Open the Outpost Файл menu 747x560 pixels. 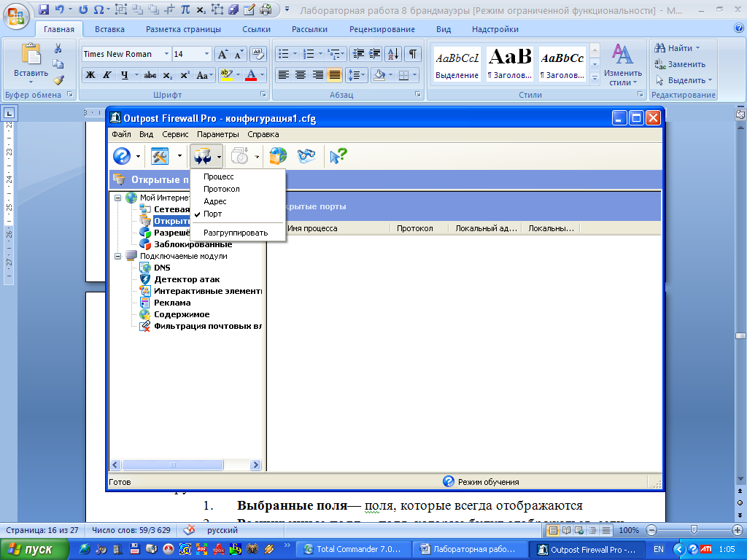(122, 134)
